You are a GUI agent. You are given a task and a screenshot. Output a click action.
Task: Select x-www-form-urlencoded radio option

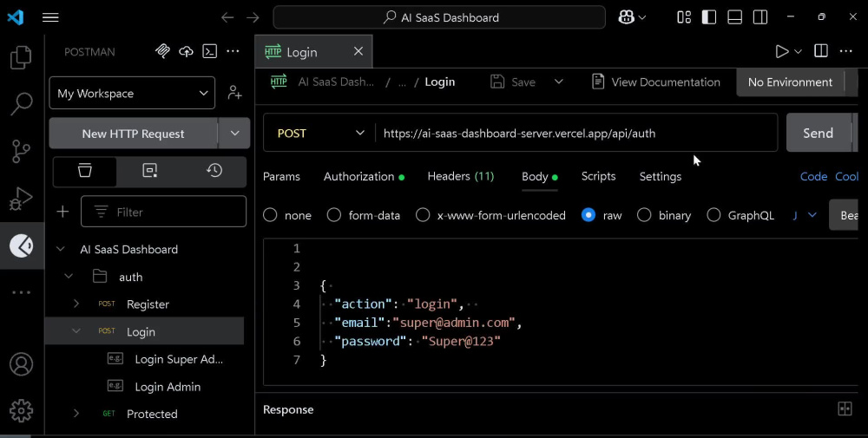(423, 215)
